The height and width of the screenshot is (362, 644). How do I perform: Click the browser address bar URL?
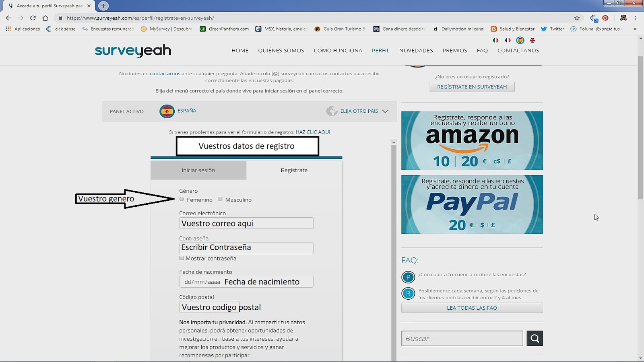pyautogui.click(x=140, y=18)
